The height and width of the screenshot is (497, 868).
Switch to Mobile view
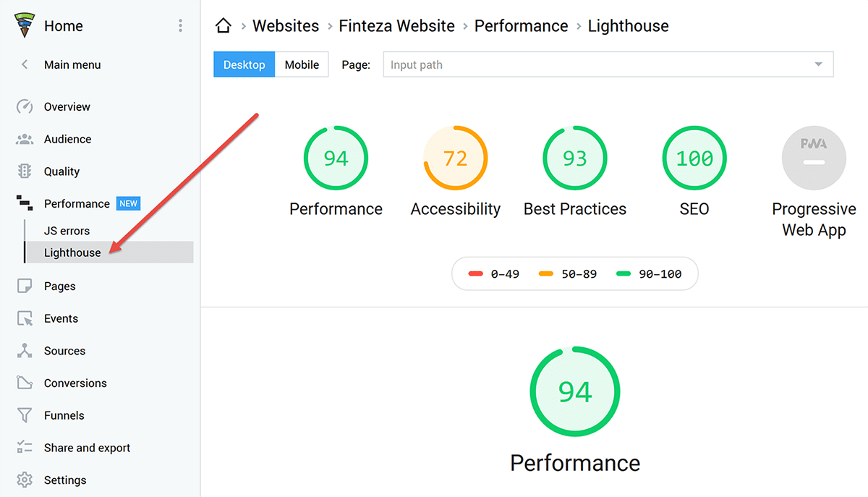[302, 64]
